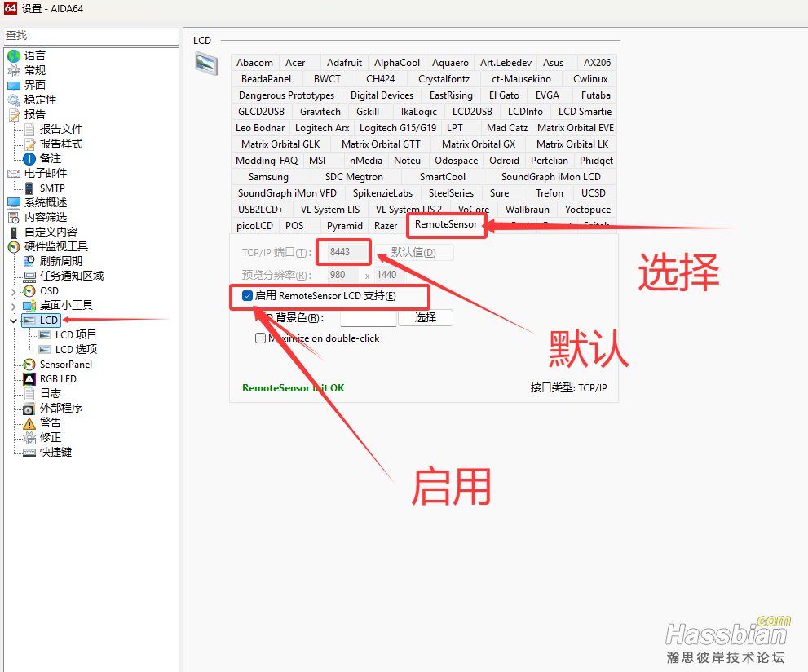Open the 快捷键 keyboard icon
Screen dimensions: 808x672
tap(29, 453)
